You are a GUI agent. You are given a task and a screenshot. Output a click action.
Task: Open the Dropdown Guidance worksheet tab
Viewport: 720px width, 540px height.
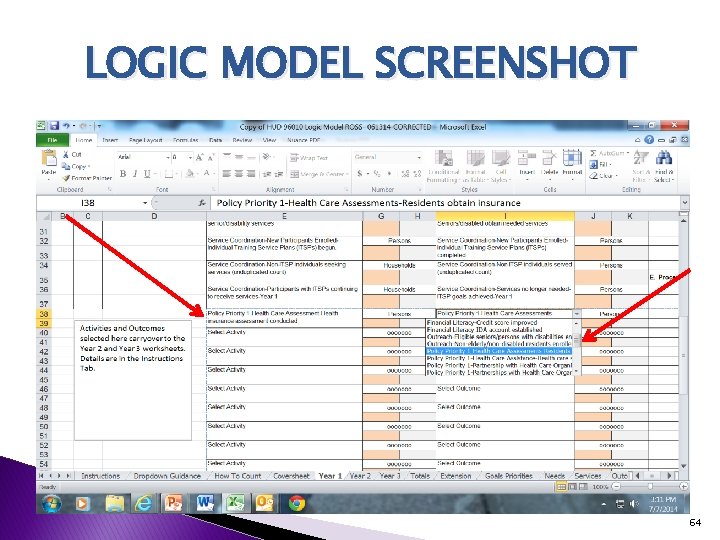[167, 476]
